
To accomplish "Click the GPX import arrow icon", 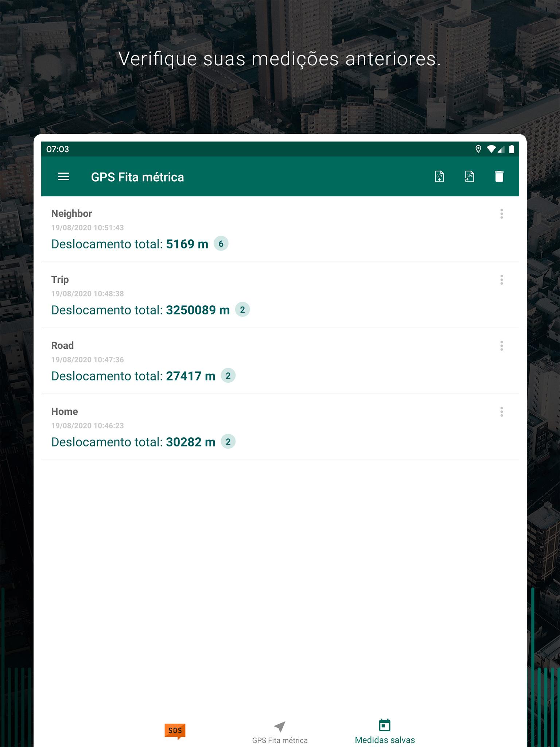I will click(x=469, y=177).
